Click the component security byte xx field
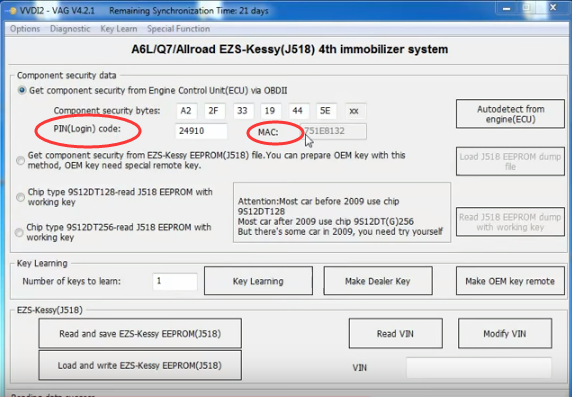 (356, 111)
